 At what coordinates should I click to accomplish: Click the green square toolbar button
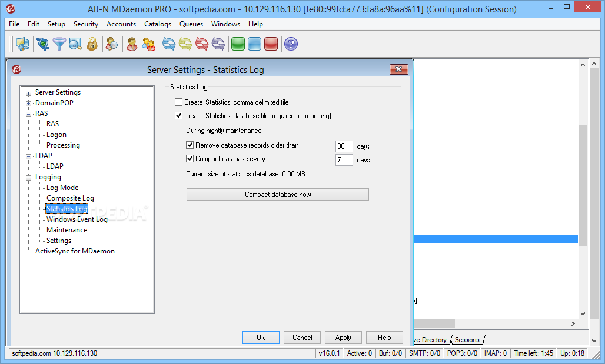[238, 44]
